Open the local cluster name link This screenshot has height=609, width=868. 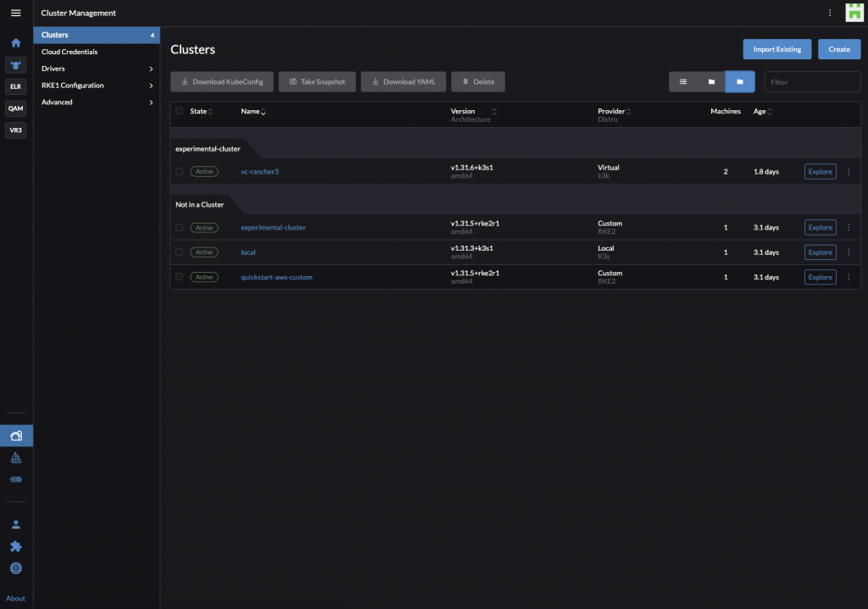(248, 252)
